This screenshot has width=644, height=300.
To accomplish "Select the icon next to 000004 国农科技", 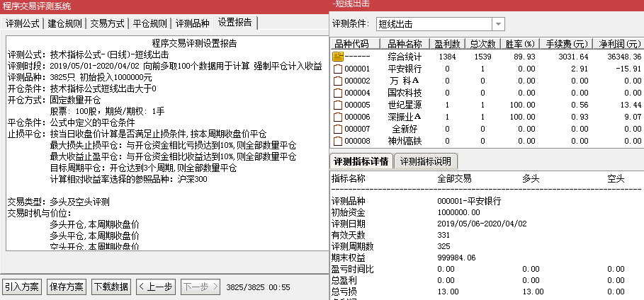I will tap(337, 93).
